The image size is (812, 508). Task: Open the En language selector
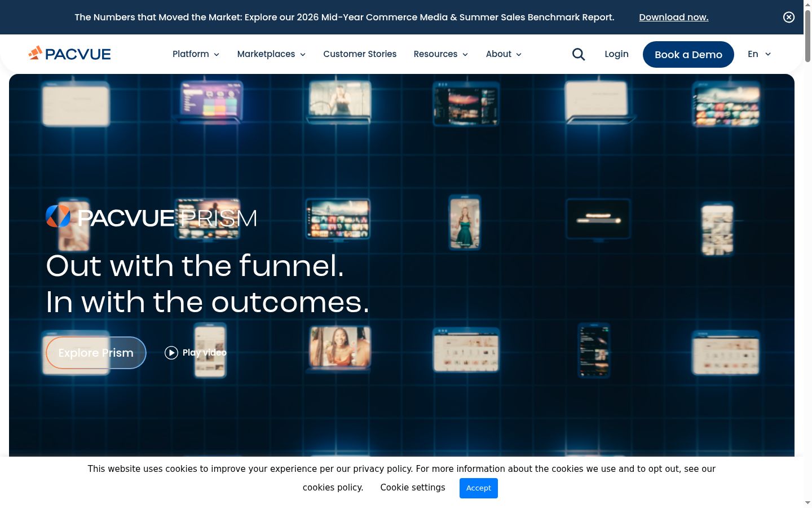pyautogui.click(x=759, y=54)
